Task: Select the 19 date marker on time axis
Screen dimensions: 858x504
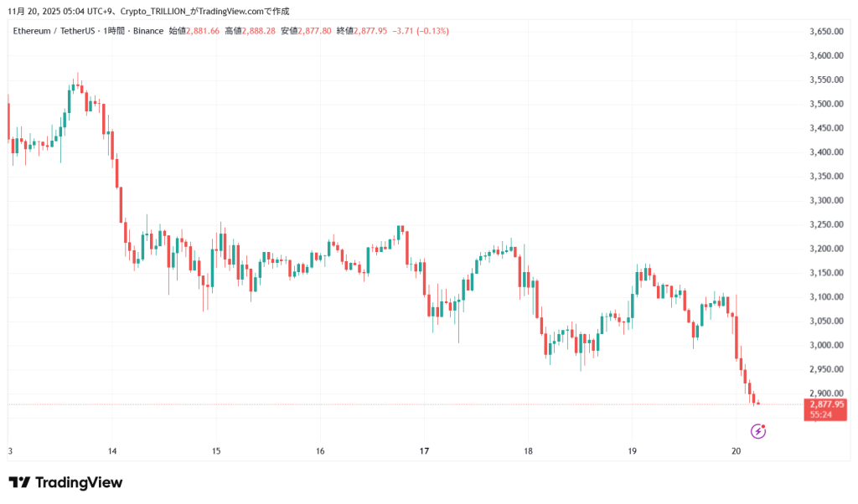Action: coord(633,451)
